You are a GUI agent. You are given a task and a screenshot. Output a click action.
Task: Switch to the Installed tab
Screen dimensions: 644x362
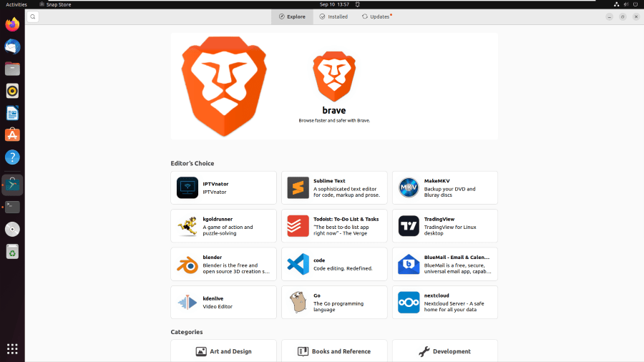[333, 17]
